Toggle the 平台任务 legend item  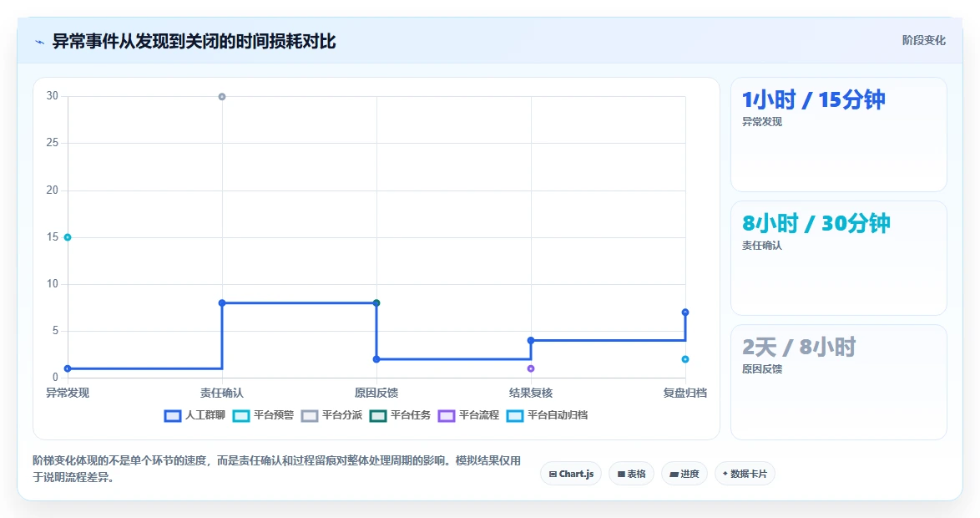400,415
